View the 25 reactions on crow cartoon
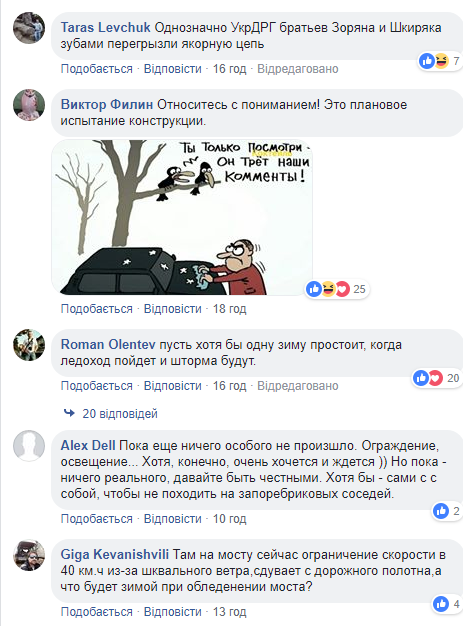 click(x=336, y=289)
